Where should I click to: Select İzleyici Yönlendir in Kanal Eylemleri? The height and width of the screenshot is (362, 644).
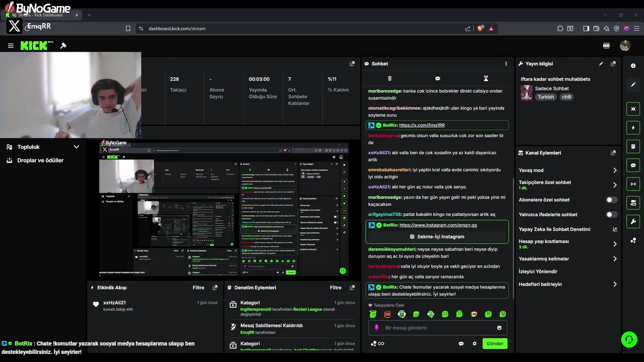tap(538, 271)
